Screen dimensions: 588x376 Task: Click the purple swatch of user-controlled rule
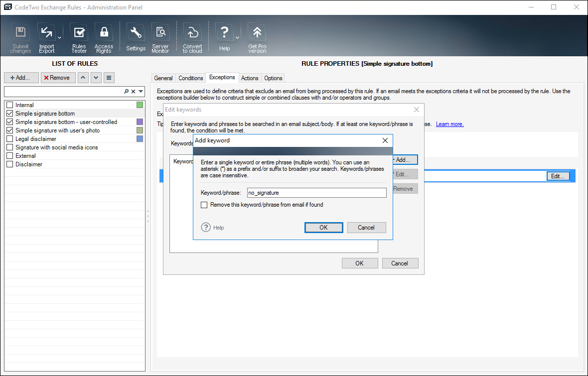pos(140,122)
